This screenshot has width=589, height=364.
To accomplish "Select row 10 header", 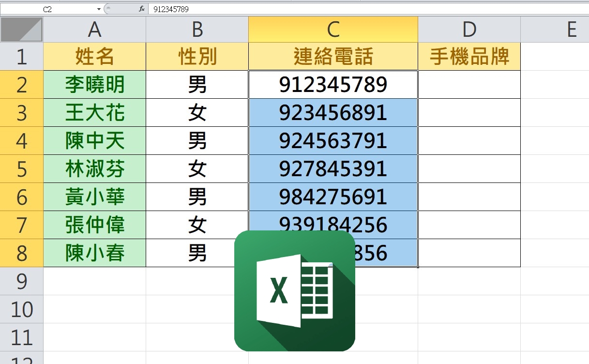I will point(22,309).
